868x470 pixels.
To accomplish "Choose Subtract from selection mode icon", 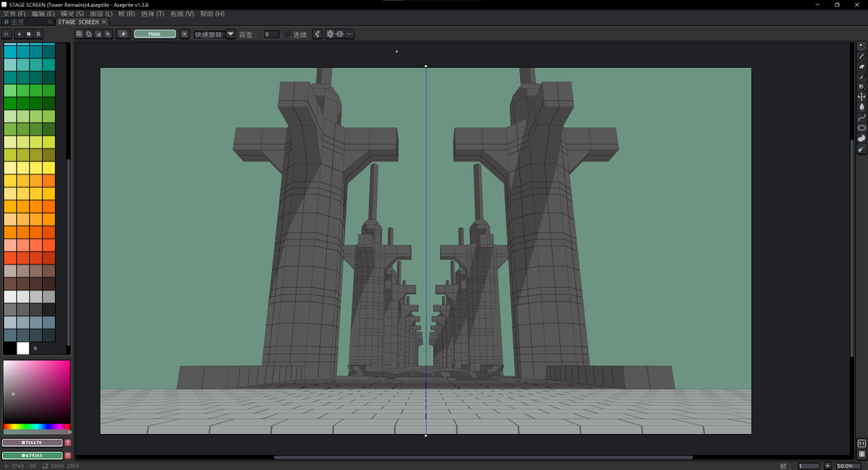I will [x=98, y=34].
